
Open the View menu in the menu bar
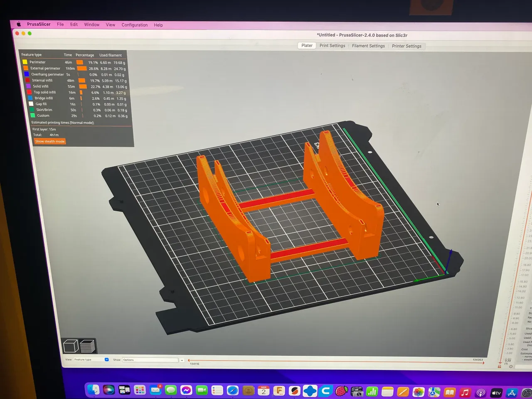[x=110, y=25]
